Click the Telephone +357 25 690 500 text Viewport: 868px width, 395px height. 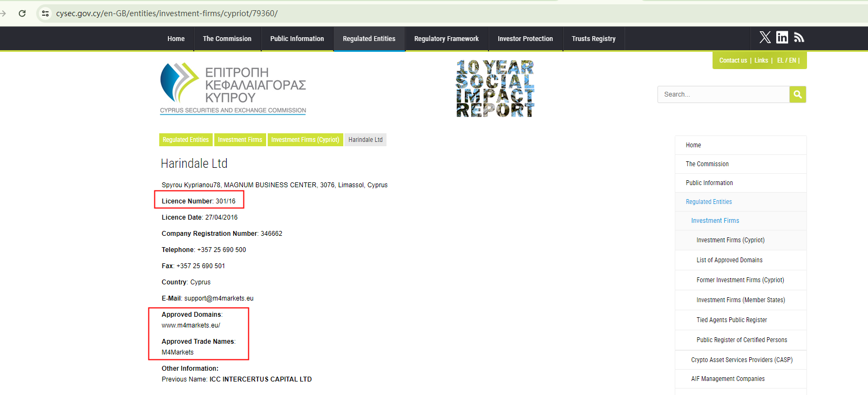204,250
